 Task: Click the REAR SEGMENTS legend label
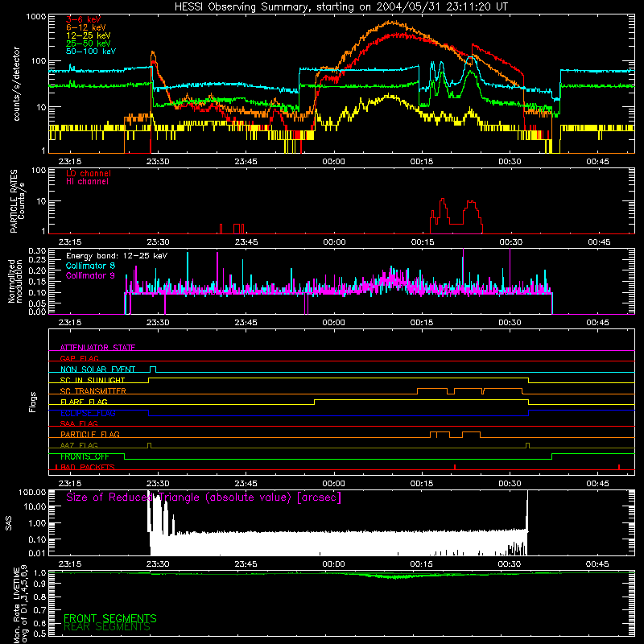pyautogui.click(x=107, y=627)
